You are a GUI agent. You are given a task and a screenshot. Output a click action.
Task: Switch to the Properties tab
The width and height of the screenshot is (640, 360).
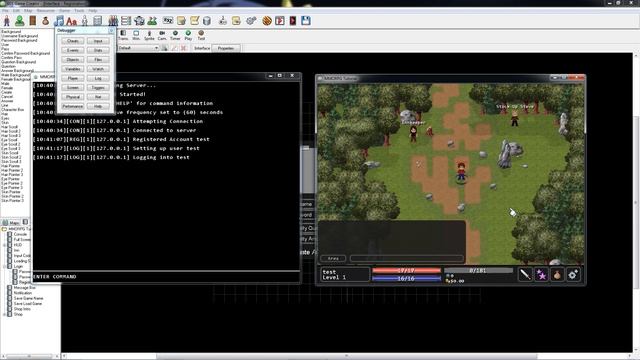point(226,48)
